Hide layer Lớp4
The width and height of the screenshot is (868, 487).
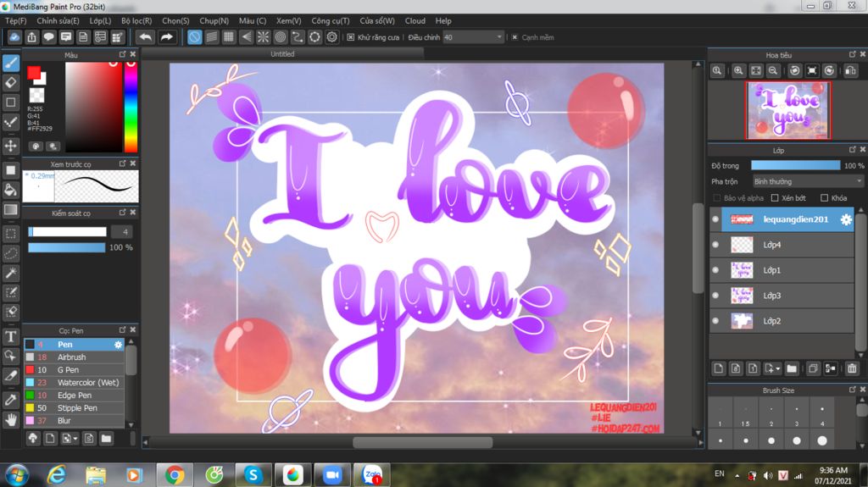coord(715,245)
